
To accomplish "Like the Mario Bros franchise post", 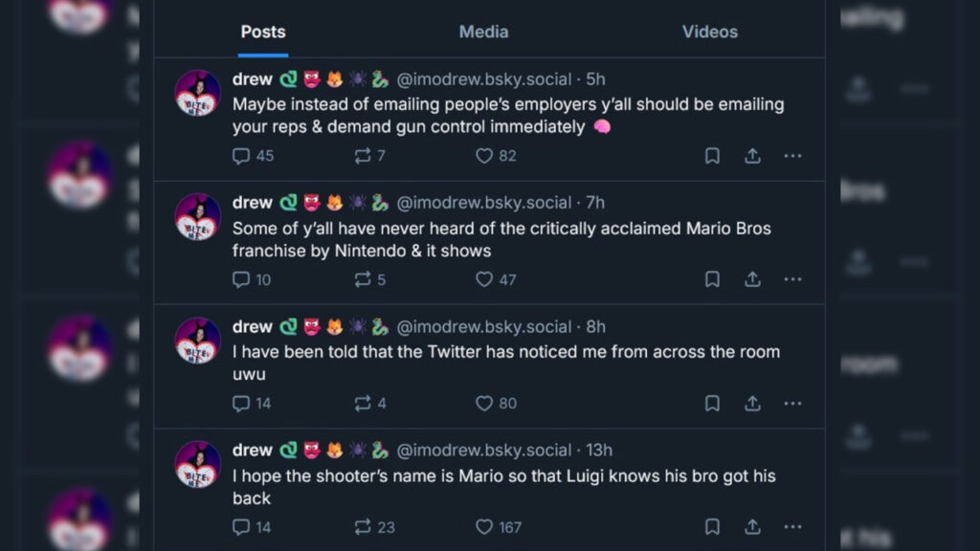I will (x=484, y=279).
